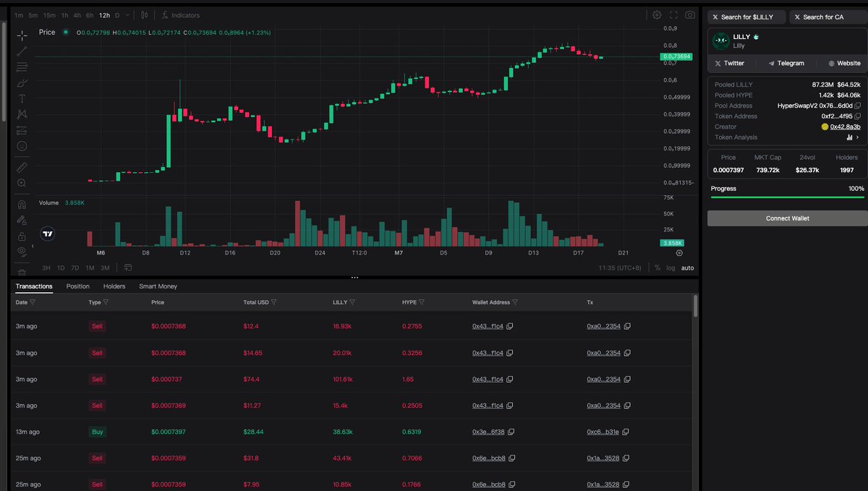Image resolution: width=868 pixels, height=491 pixels.
Task: Toggle lock all drawing tools
Action: 22,236
